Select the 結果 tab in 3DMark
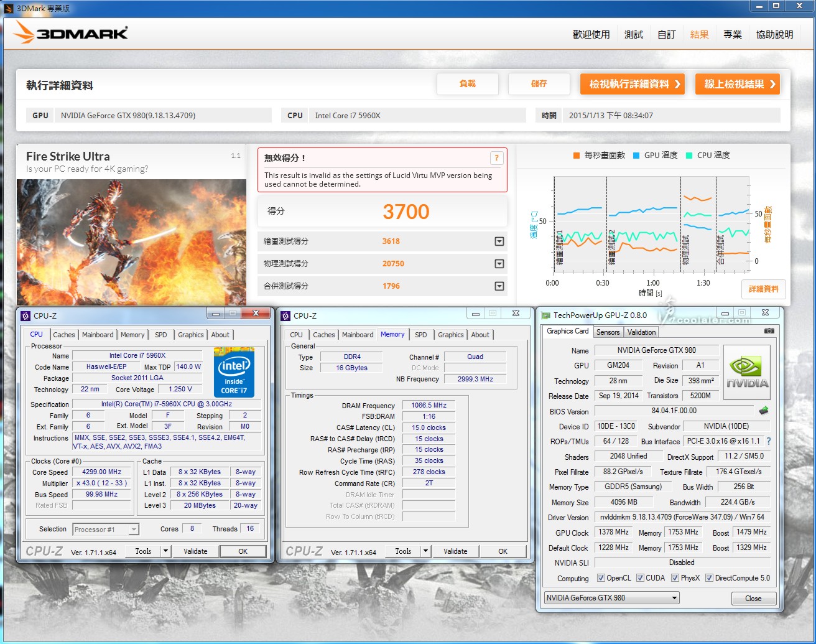Viewport: 816px width, 644px height. coord(700,34)
